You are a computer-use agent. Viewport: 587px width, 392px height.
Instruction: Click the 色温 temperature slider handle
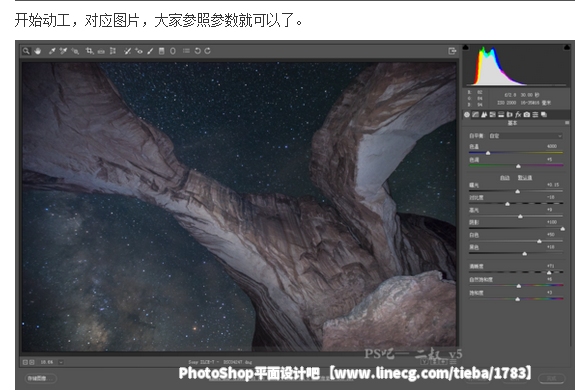point(488,153)
